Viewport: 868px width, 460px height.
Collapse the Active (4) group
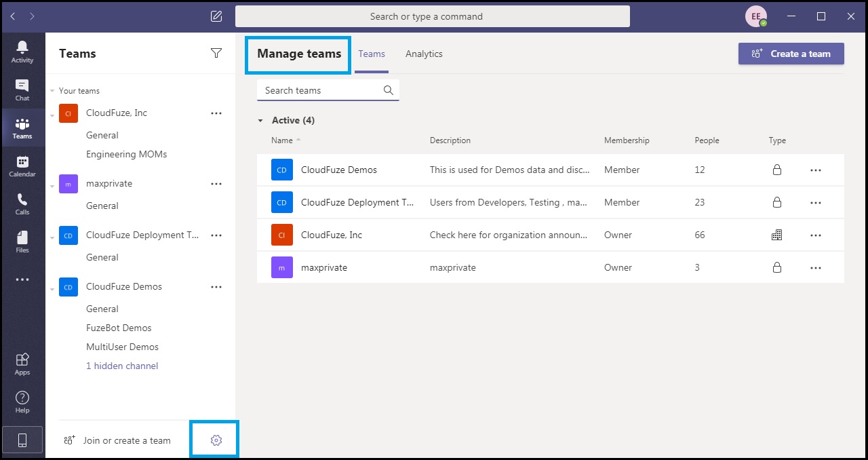pos(260,121)
